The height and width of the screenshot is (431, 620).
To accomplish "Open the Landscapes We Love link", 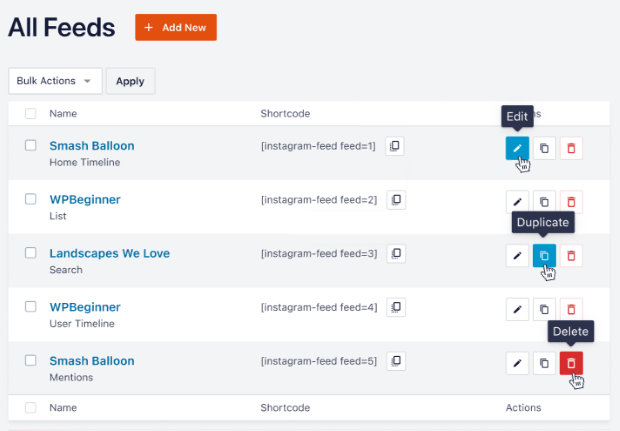I will coord(110,253).
